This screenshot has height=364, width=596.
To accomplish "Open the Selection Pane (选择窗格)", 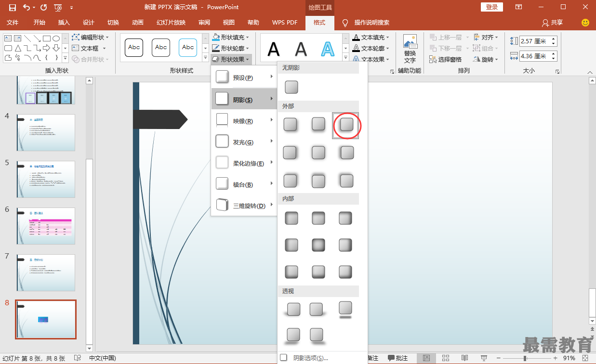I will coord(445,59).
